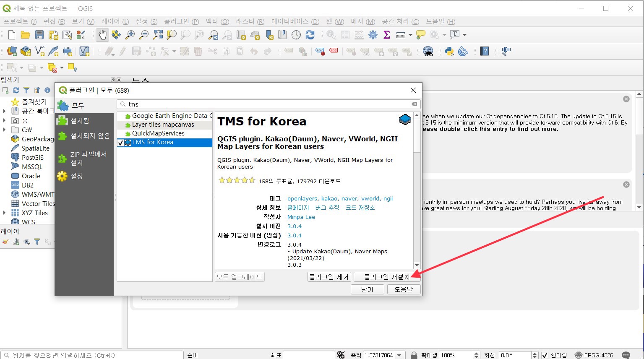Open the deselect features dropdown arrow
Viewport: 644px width, 359px height.
click(x=62, y=68)
